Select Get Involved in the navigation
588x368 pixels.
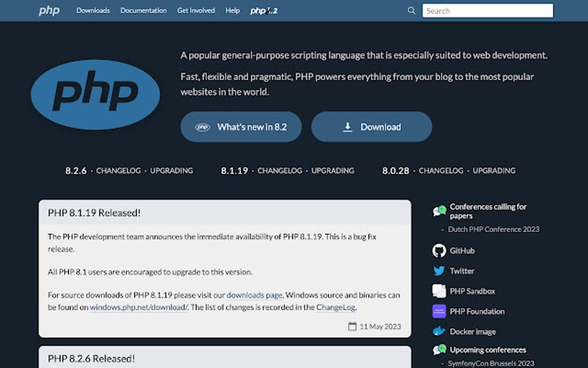coord(196,10)
